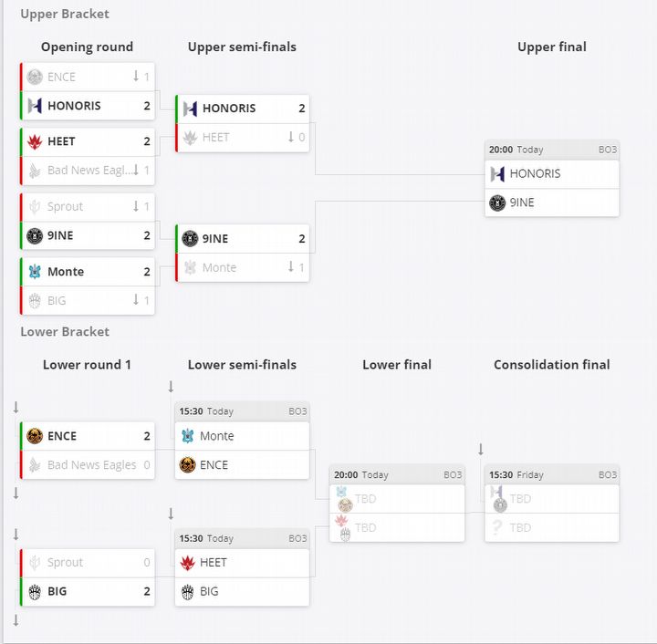Click HEET logo in Lower semi-finals match
657x644 pixels.
(188, 563)
